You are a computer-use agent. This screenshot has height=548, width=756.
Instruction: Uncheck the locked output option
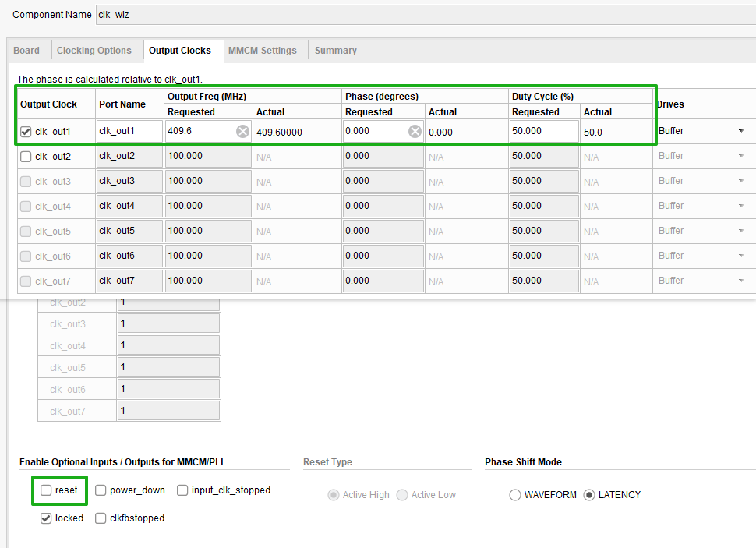tap(46, 518)
